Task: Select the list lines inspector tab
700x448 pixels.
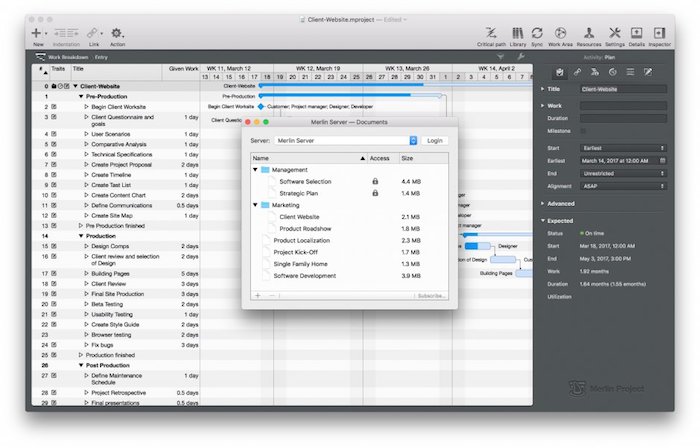Action: click(x=630, y=72)
